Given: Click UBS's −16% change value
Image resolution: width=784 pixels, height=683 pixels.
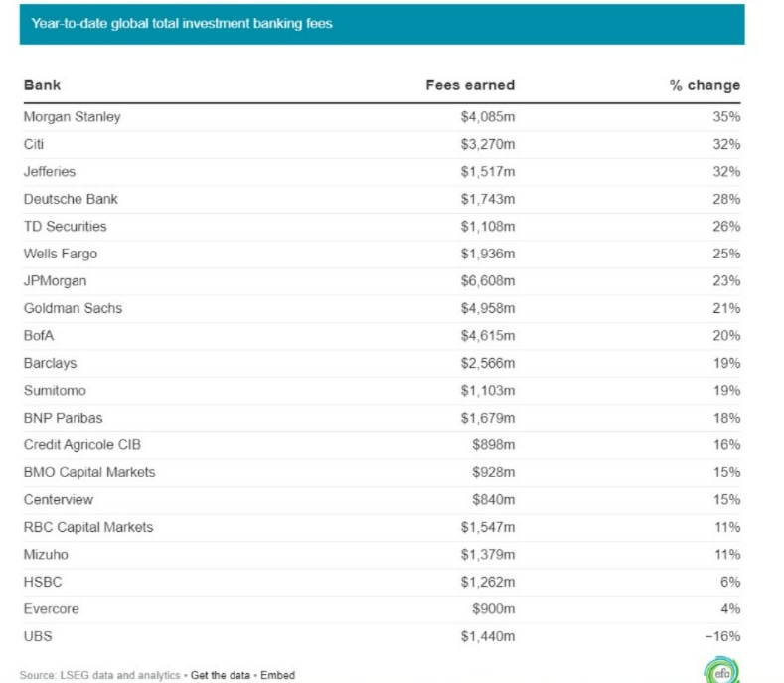Looking at the screenshot, I should [x=723, y=636].
